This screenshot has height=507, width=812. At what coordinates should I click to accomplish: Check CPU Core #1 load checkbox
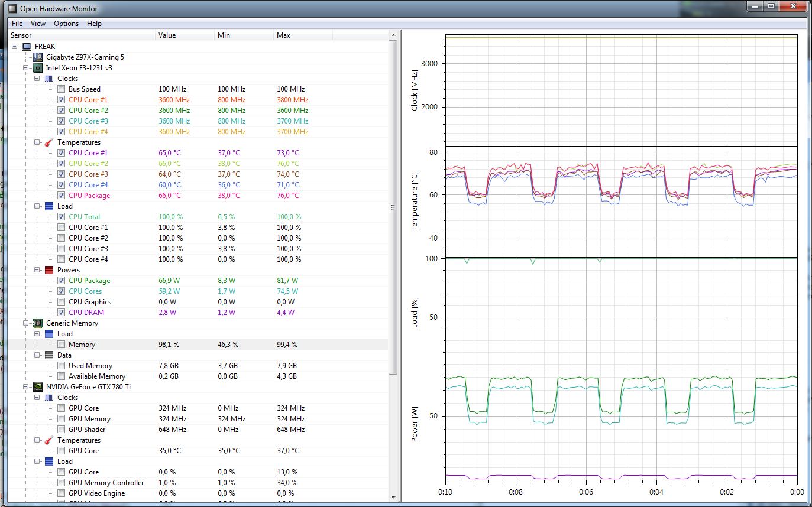[62, 227]
